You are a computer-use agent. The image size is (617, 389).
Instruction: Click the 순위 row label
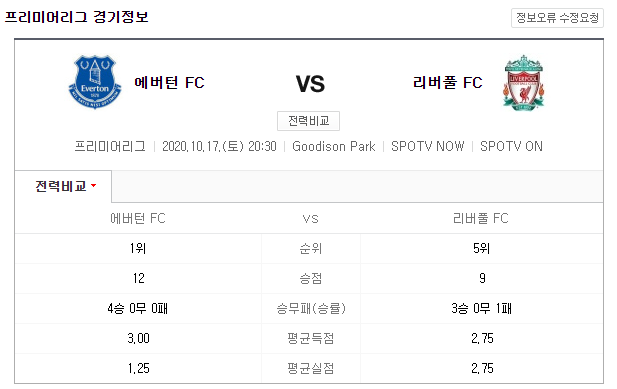pyautogui.click(x=311, y=249)
